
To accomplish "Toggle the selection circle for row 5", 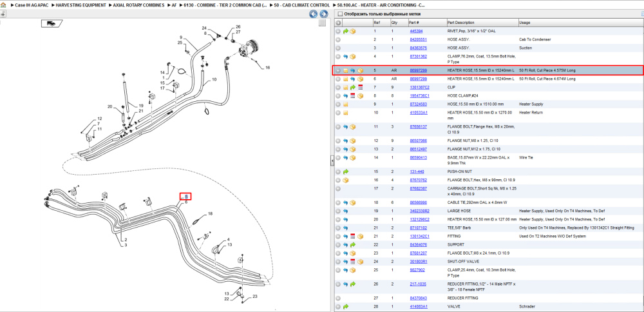I will click(339, 71).
